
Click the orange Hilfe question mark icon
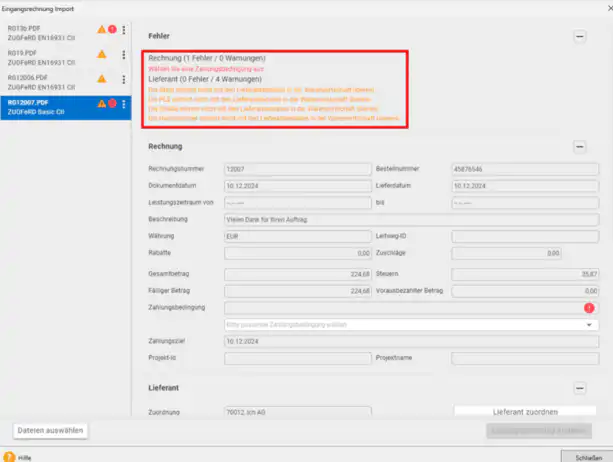tap(9, 457)
